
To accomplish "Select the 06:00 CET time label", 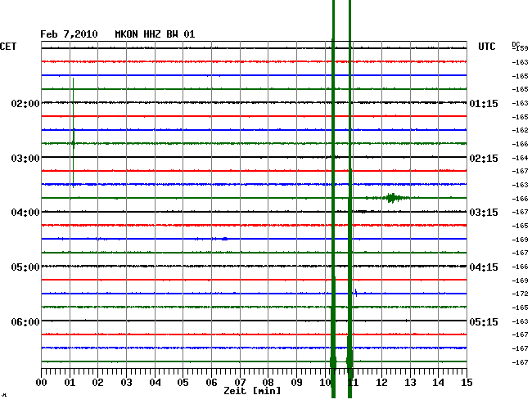I will (25, 321).
